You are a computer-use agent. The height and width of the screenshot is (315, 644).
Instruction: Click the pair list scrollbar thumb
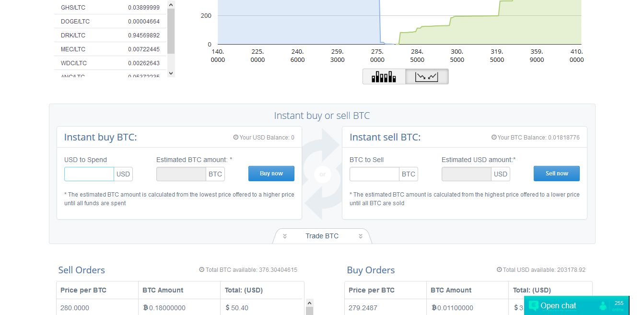(171, 31)
